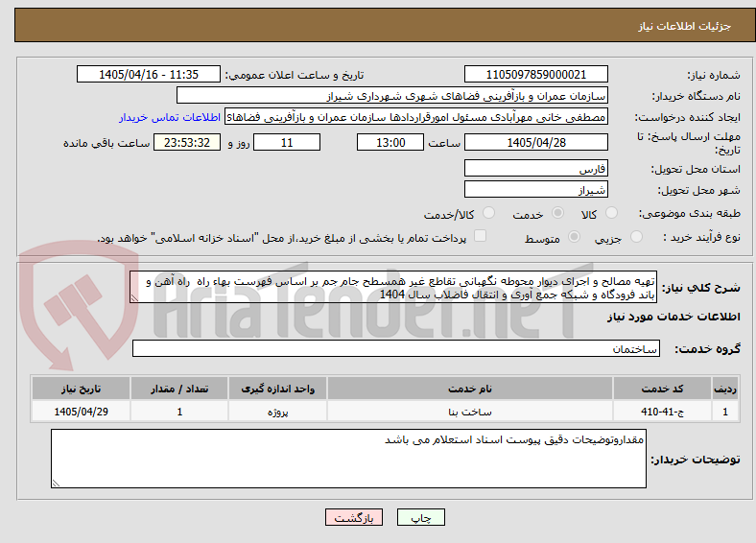Image resolution: width=756 pixels, height=543 pixels.
Task: Select the خدمت radio button
Action: click(557, 213)
